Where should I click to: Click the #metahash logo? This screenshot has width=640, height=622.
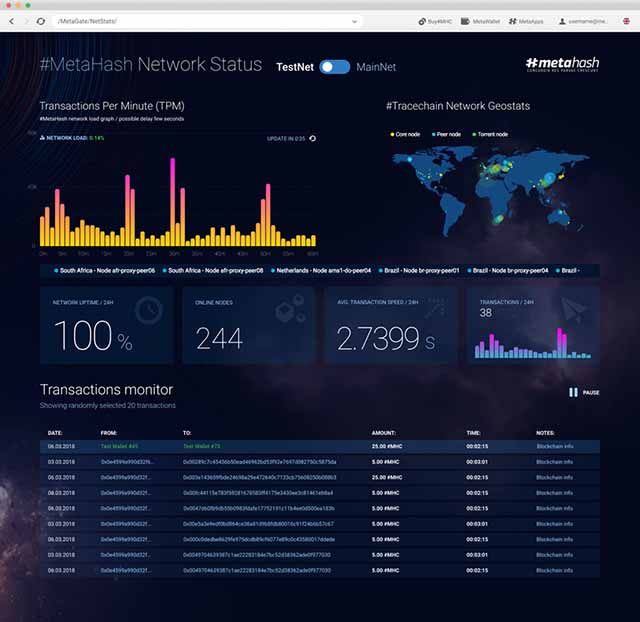[x=562, y=64]
